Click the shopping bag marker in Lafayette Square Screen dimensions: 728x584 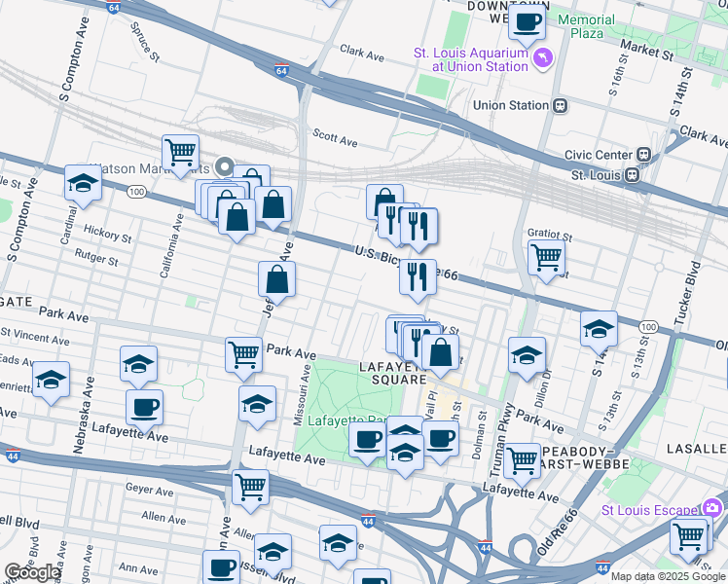pyautogui.click(x=441, y=352)
